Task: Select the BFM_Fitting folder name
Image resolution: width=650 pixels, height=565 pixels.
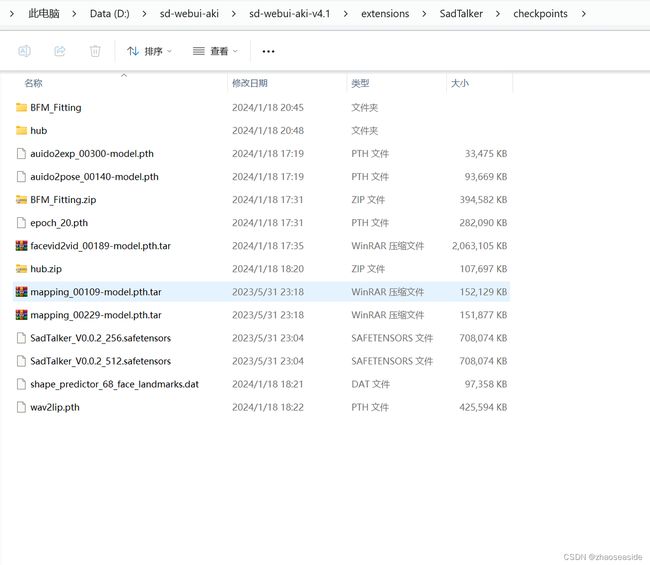Action: coord(56,108)
